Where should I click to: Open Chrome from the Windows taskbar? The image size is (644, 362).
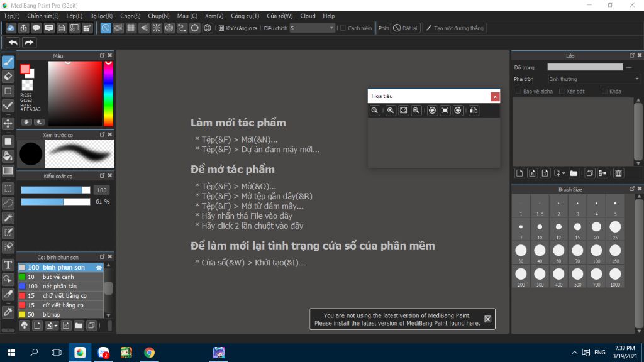[x=149, y=353]
